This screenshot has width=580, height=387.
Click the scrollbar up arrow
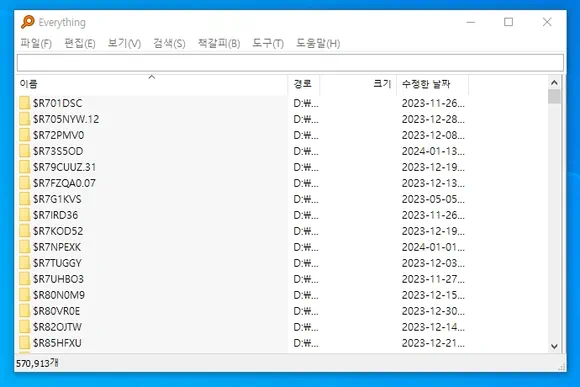click(554, 83)
